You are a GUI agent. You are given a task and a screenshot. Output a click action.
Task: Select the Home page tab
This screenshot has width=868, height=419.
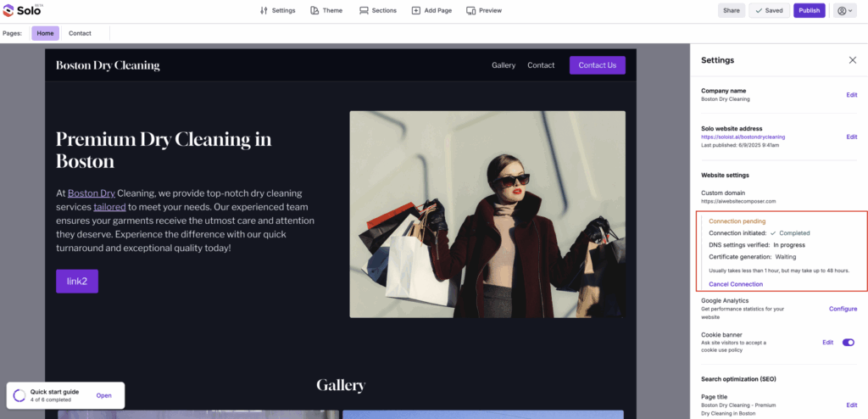(46, 33)
